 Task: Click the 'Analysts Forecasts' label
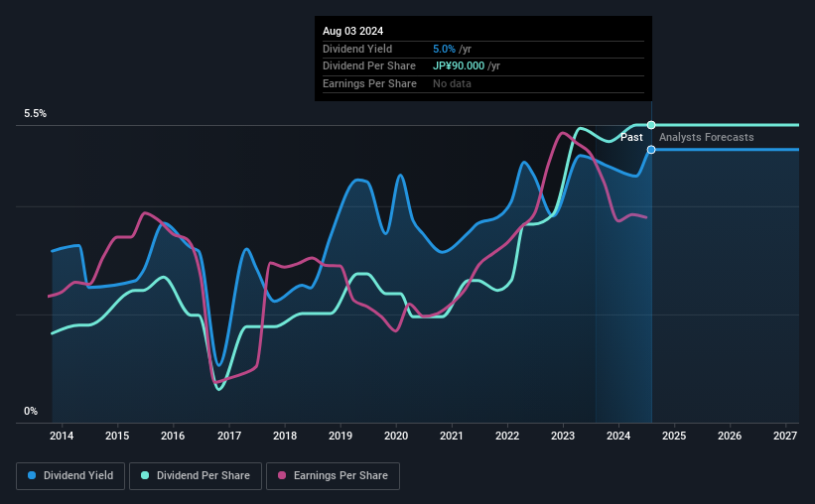tap(707, 137)
